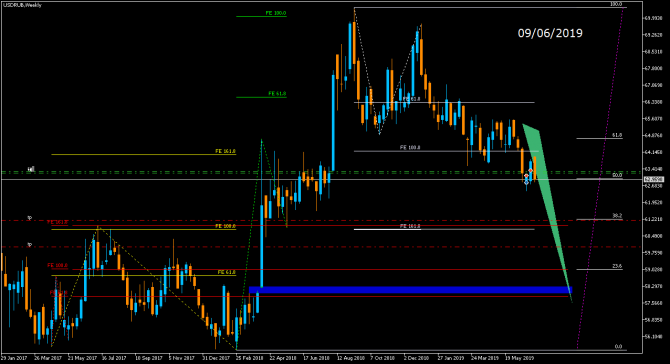Select the green projection arrow shape
The image size is (670, 364).
pos(547,213)
